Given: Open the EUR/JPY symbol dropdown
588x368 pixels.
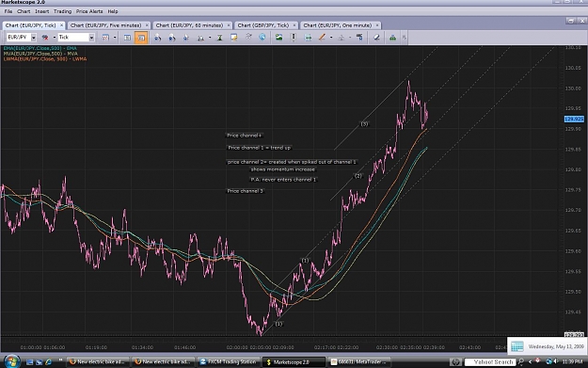Looking at the screenshot, I should click(34, 37).
